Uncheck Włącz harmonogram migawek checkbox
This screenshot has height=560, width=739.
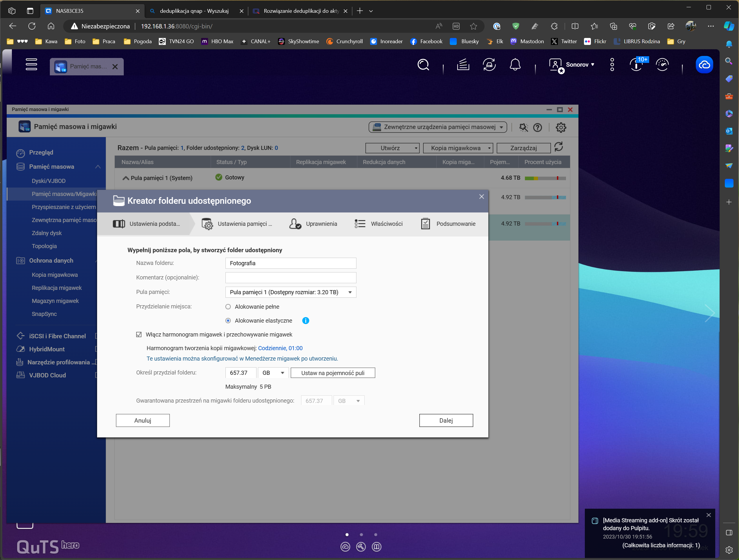coord(139,334)
